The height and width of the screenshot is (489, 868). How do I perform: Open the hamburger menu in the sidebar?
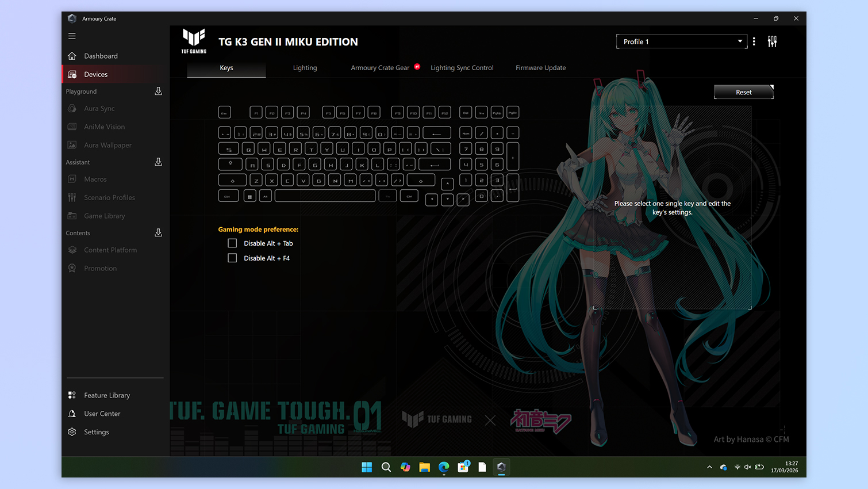click(x=72, y=36)
